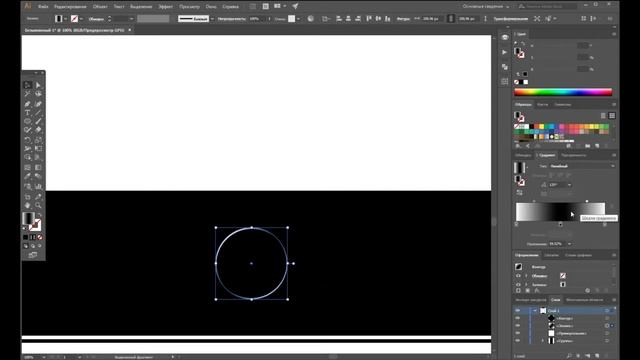The image size is (640, 360).
Task: Click the None (red slash) button in toolbox
Action: click(x=40, y=237)
